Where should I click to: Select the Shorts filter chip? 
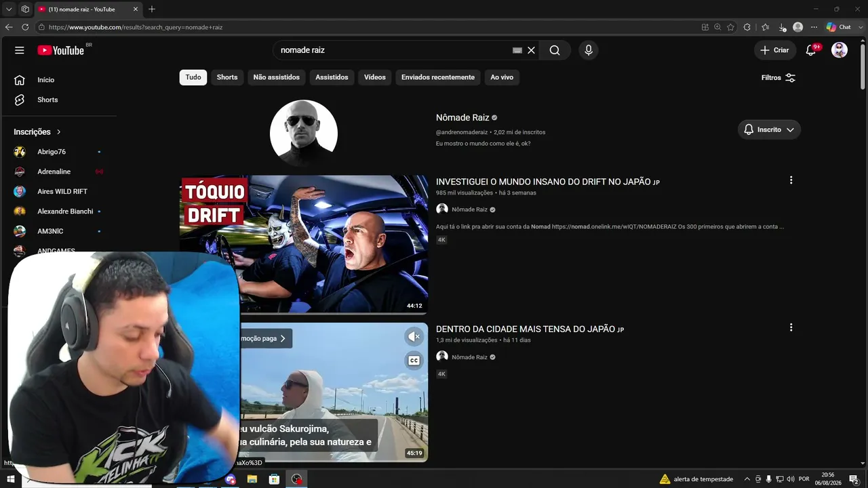227,77
